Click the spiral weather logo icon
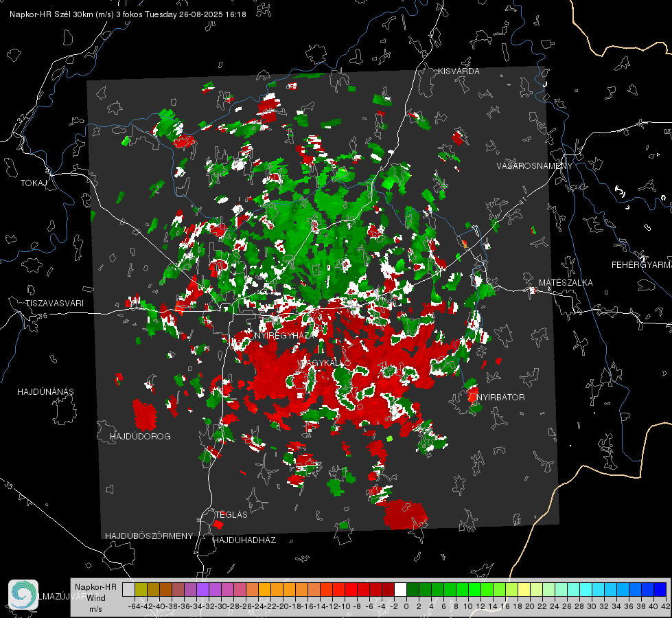Image resolution: width=672 pixels, height=618 pixels. coord(23,595)
